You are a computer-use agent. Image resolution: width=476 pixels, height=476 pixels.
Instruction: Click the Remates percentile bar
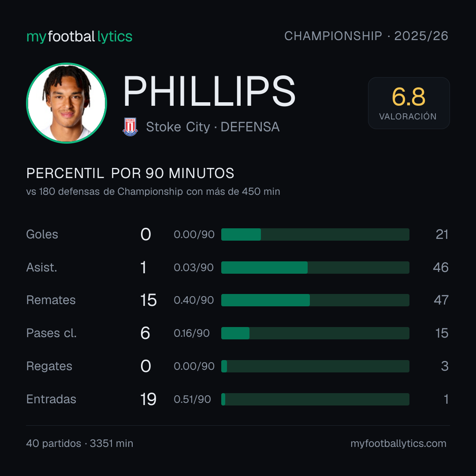coord(315,300)
